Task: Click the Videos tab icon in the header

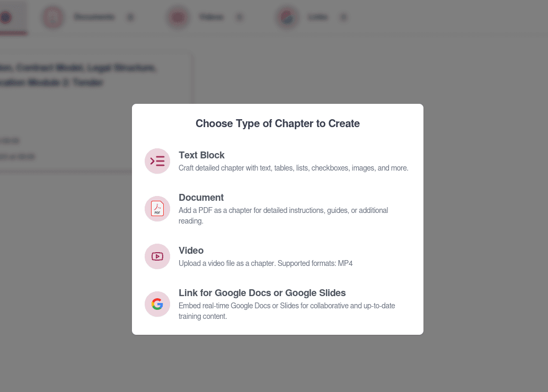Action: 178,16
